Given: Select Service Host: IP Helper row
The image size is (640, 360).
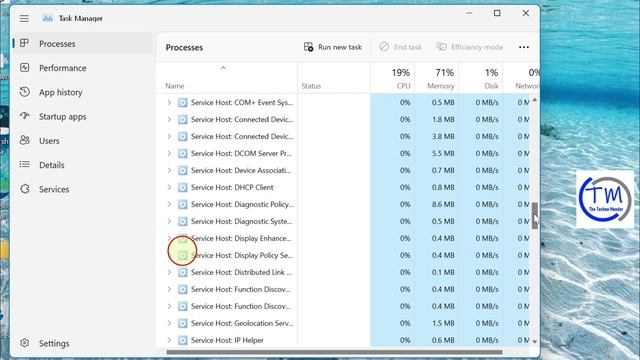Looking at the screenshot, I should click(x=343, y=340).
